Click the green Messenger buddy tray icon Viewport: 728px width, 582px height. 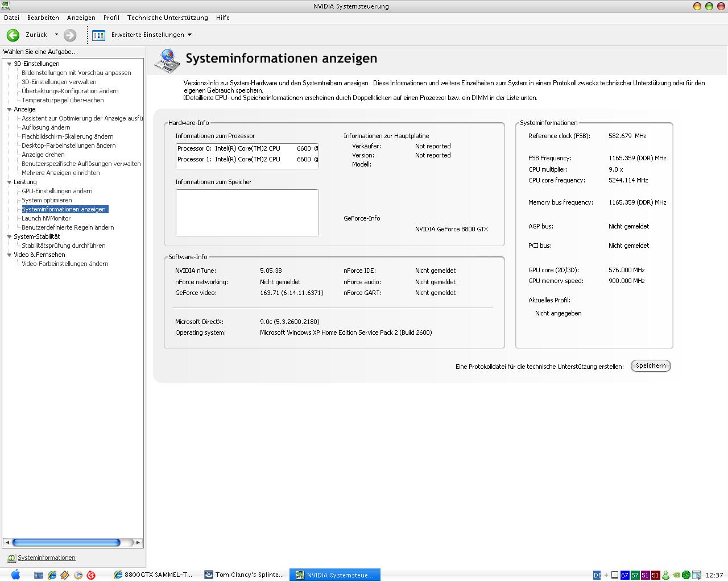click(665, 575)
